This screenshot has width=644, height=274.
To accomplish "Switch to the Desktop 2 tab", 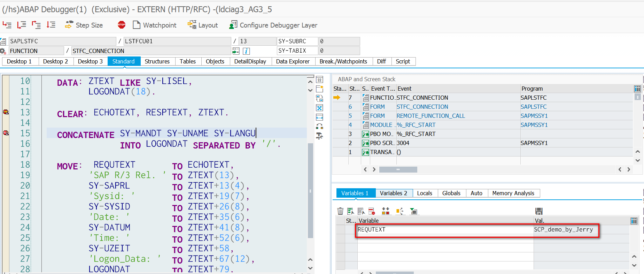I will [55, 61].
